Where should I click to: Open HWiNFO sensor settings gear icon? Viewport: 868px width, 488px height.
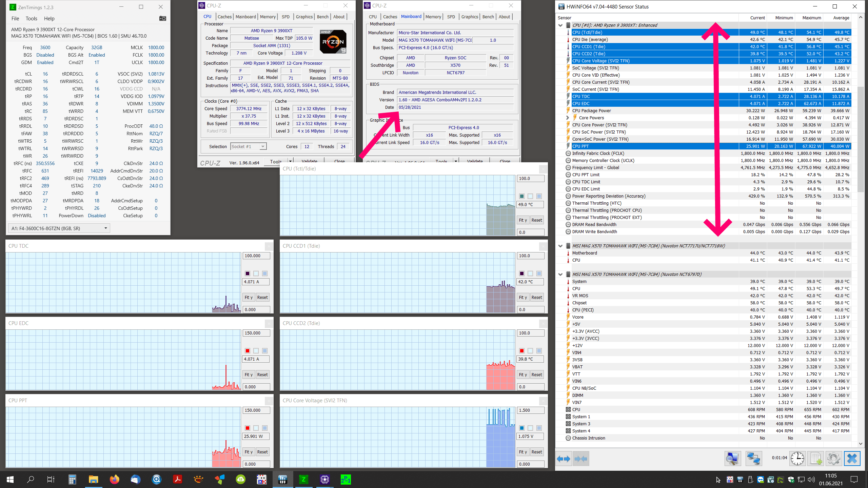click(x=833, y=459)
